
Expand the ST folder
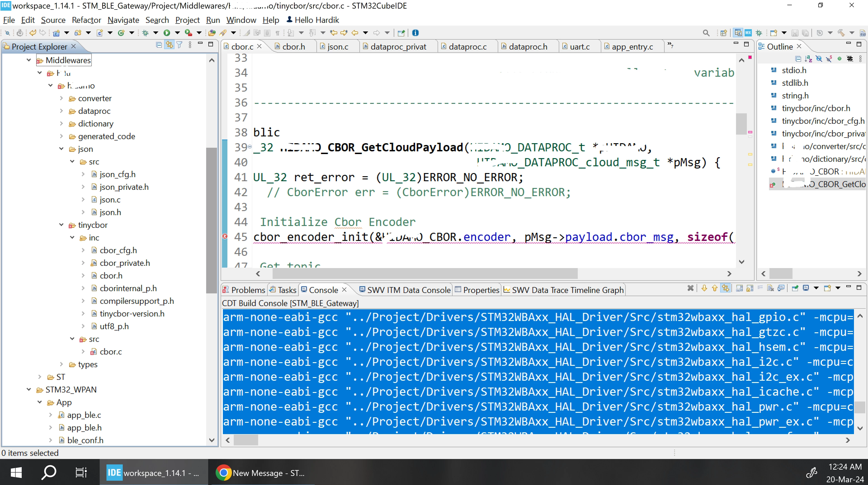40,377
